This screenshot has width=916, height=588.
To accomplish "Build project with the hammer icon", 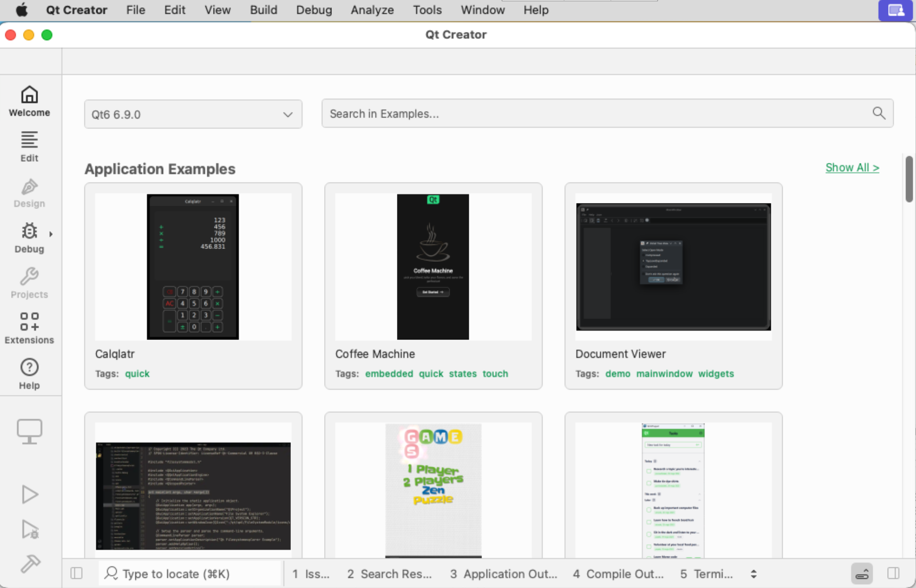I will click(30, 564).
